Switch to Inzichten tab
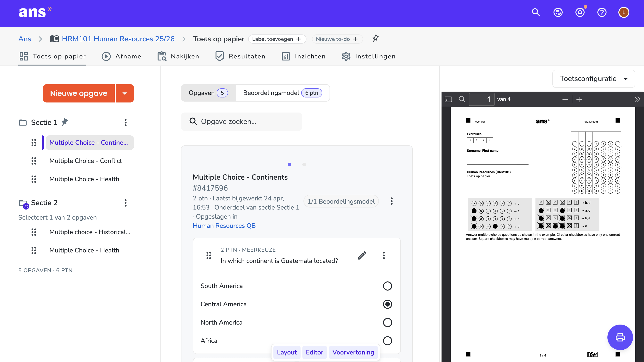Image resolution: width=644 pixels, height=362 pixels. [x=303, y=56]
